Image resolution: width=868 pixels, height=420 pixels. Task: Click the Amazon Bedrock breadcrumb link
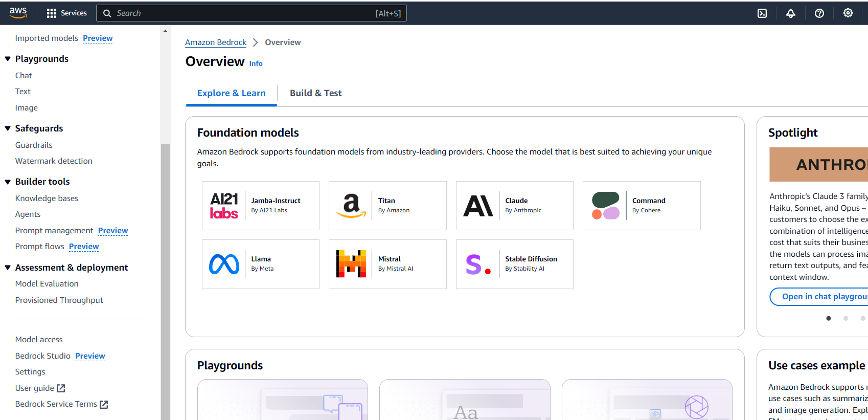pyautogui.click(x=216, y=42)
